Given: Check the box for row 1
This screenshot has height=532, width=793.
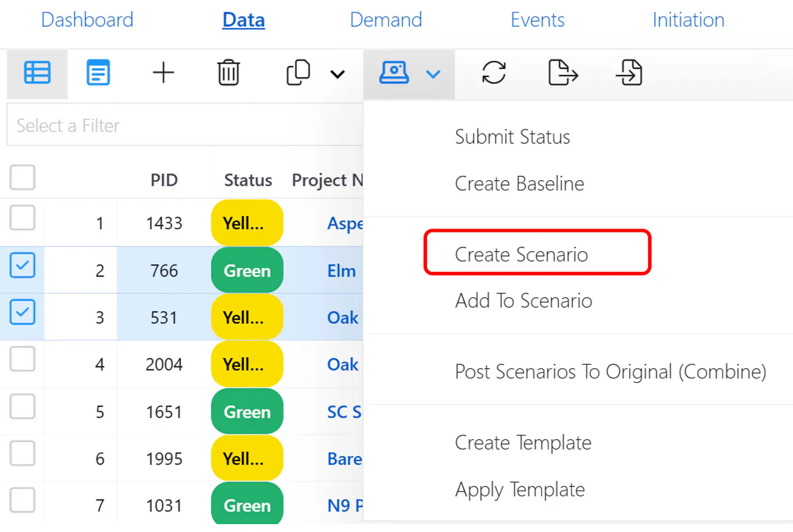Looking at the screenshot, I should point(22,218).
